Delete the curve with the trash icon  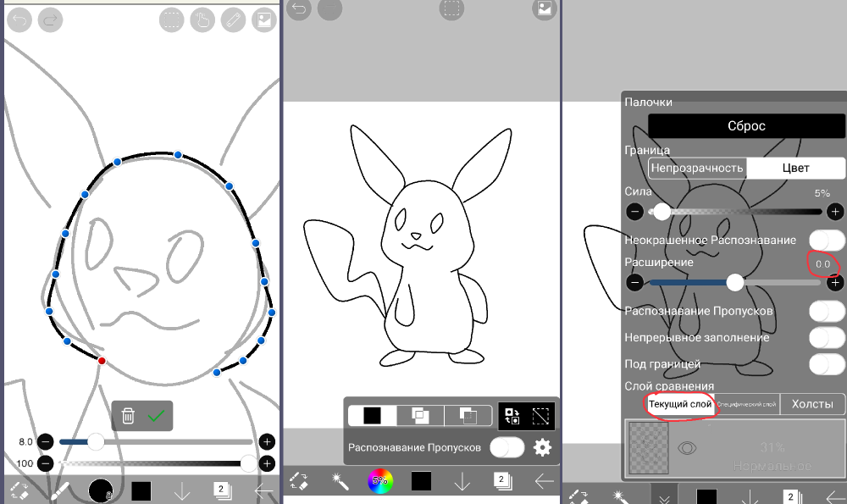pyautogui.click(x=128, y=415)
